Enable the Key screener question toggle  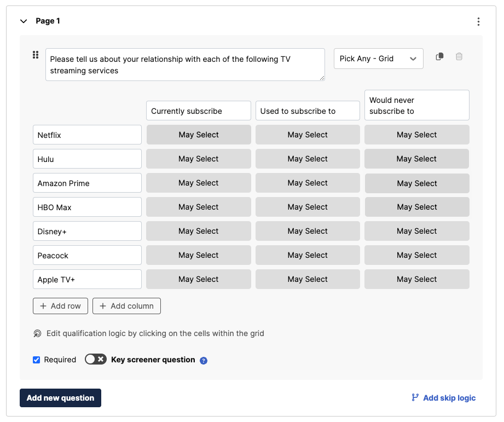click(x=95, y=360)
